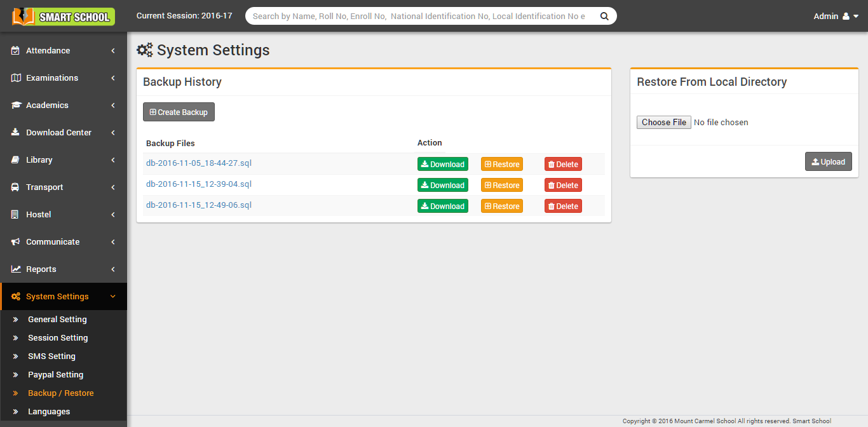This screenshot has height=427, width=868.
Task: Select the Library icon in sidebar
Action: pyautogui.click(x=15, y=159)
